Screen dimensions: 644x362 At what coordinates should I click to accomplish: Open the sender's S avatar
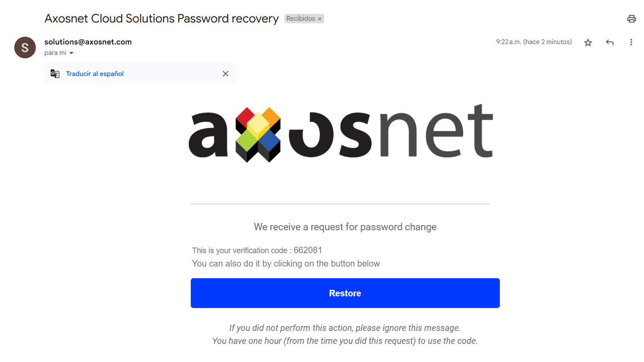point(25,48)
